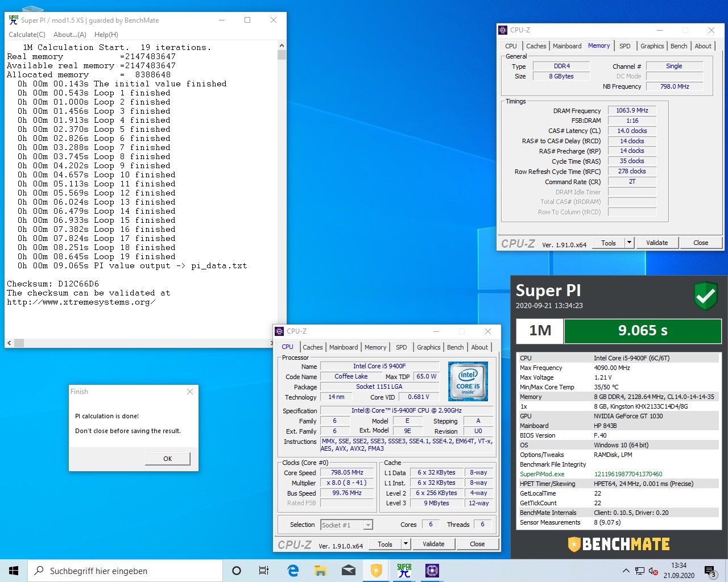Open the Mail app from the taskbar
728x582 pixels.
coord(348,571)
